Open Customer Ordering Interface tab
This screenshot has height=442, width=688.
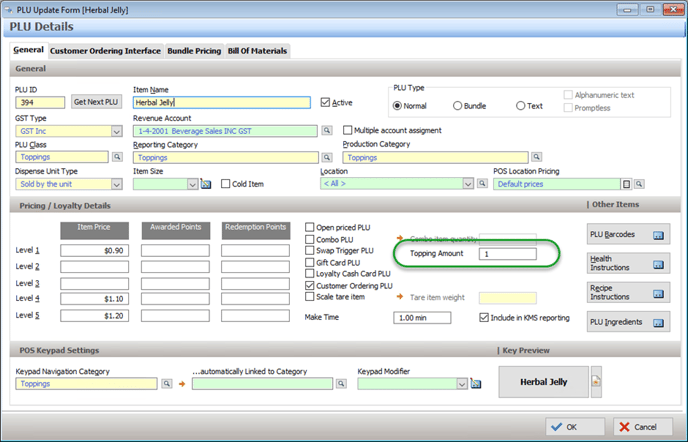coord(105,51)
